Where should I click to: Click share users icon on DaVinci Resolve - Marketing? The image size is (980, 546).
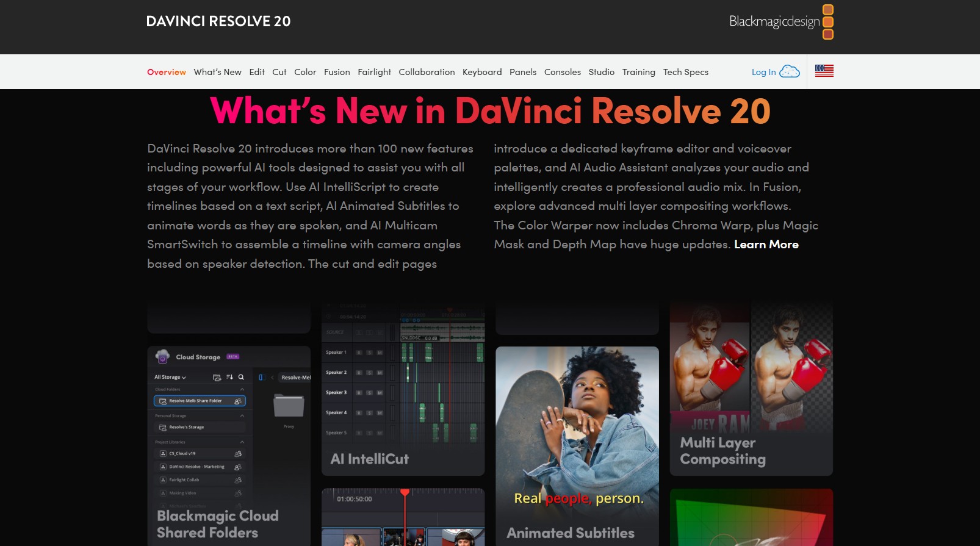click(x=238, y=467)
